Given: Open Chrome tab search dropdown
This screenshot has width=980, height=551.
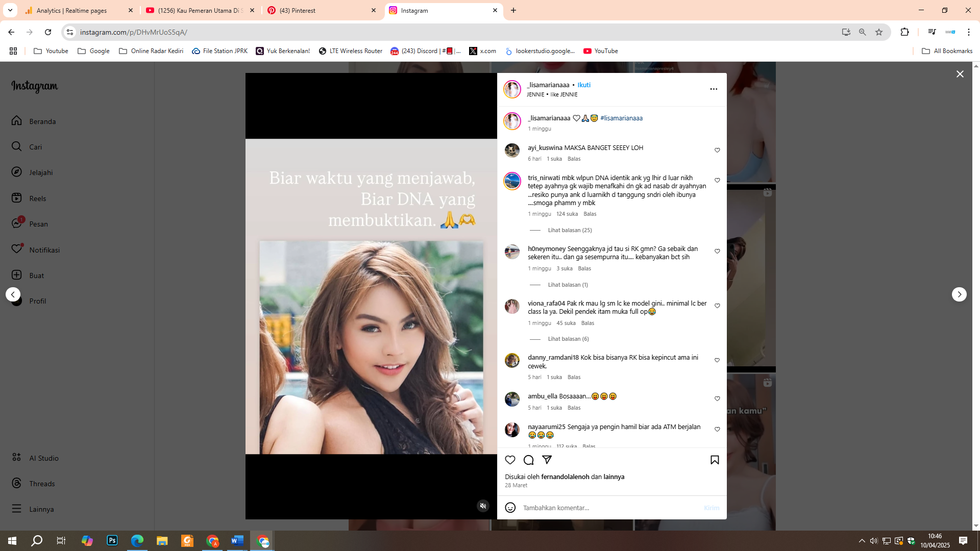Looking at the screenshot, I should [x=10, y=10].
